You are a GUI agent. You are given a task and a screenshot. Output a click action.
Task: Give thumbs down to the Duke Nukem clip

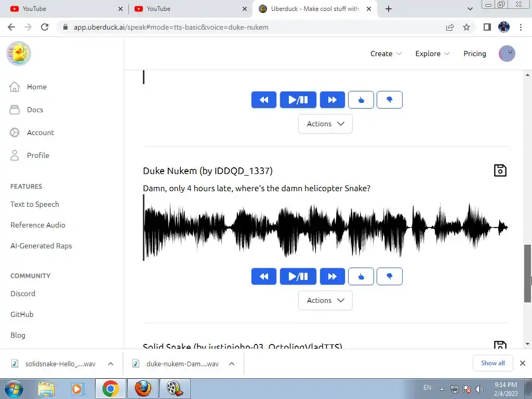click(x=390, y=276)
